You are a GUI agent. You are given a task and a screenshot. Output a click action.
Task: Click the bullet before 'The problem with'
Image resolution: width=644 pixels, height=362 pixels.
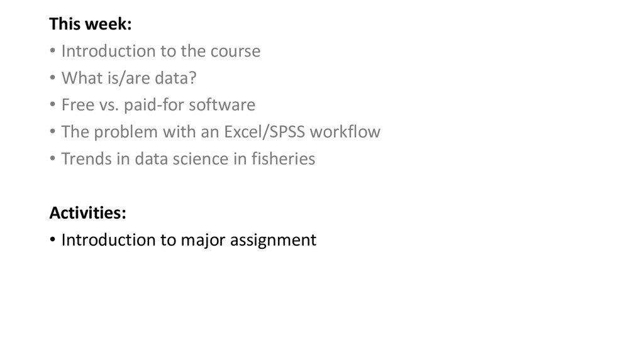(53, 131)
